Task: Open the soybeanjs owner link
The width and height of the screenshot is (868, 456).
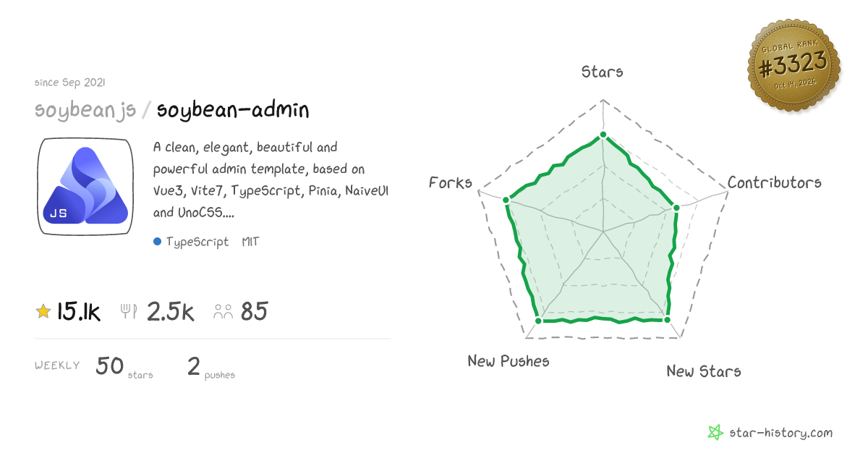Action: click(85, 111)
